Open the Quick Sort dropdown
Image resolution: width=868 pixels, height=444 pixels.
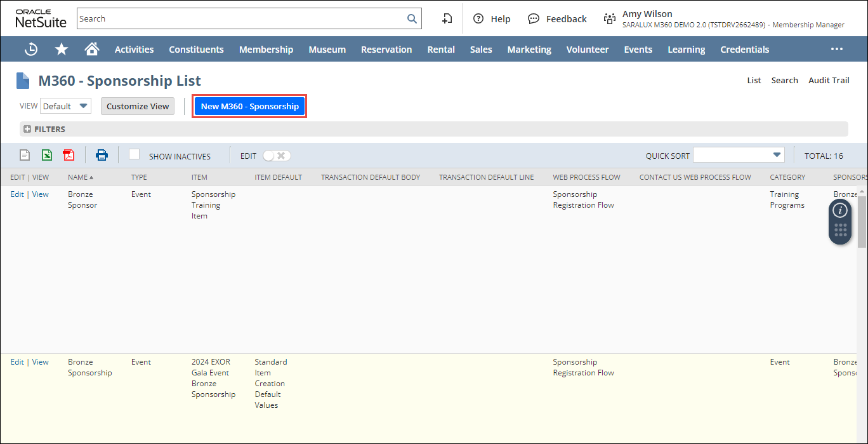[x=739, y=155]
